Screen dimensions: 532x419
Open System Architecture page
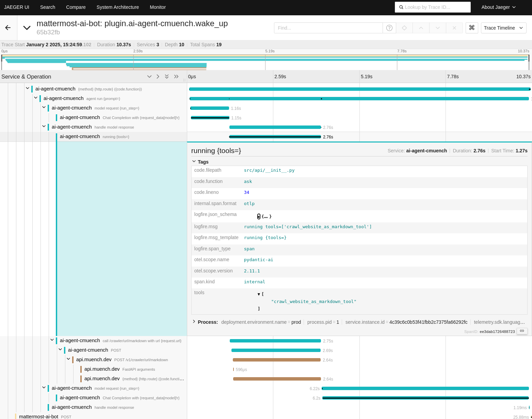pyautogui.click(x=118, y=7)
